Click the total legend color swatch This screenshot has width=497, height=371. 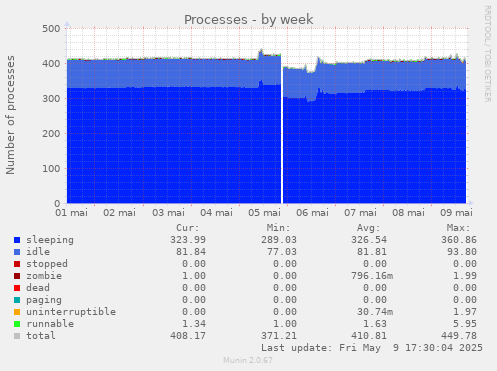[17, 336]
